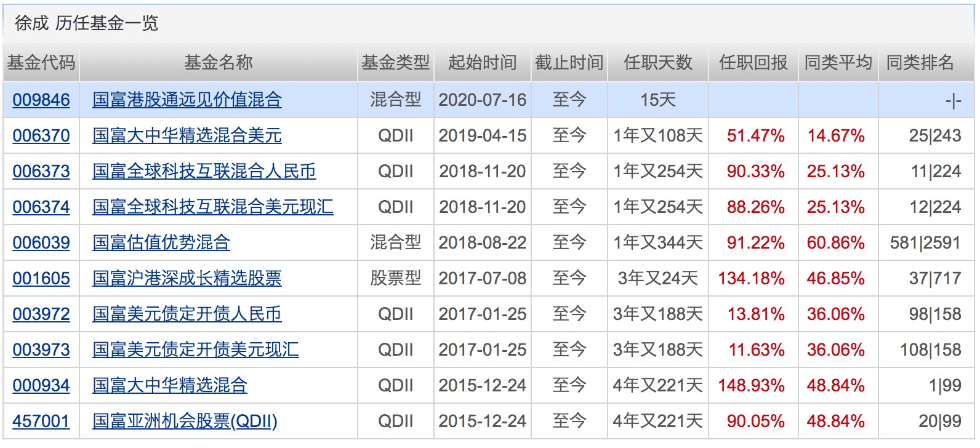
Task: Select the return value 134.18%
Action: (752, 278)
